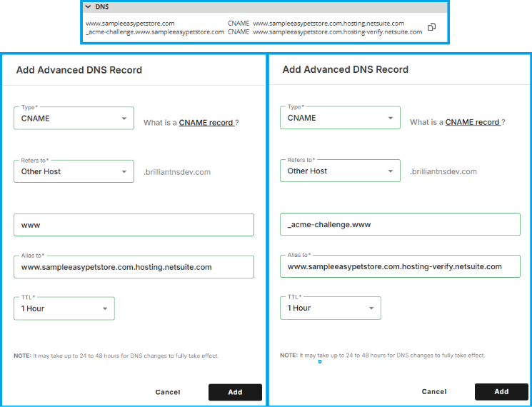Select www.sampleeasypetstore.com.hosting.netsuite.com value in DNS list
Image resolution: width=532 pixels, height=407 pixels.
(x=328, y=24)
